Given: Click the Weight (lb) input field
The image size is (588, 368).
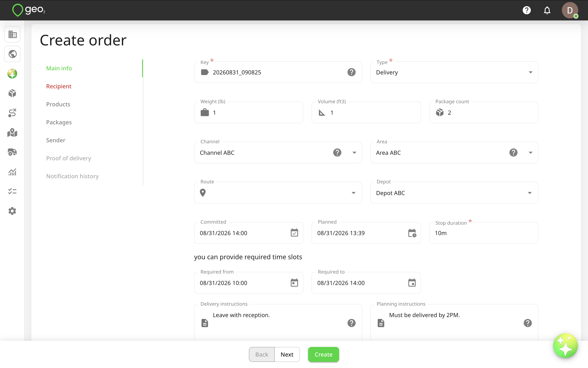Looking at the screenshot, I should (248, 112).
